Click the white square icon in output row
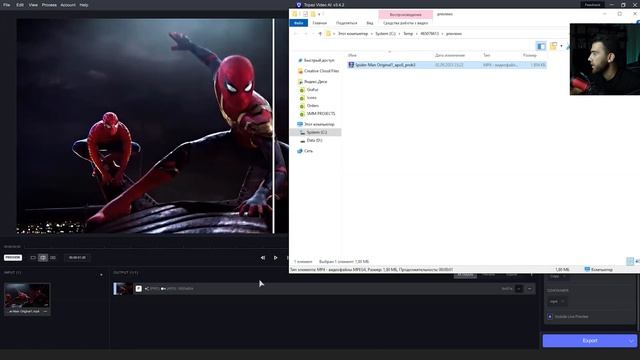640x360 pixels. [139, 289]
